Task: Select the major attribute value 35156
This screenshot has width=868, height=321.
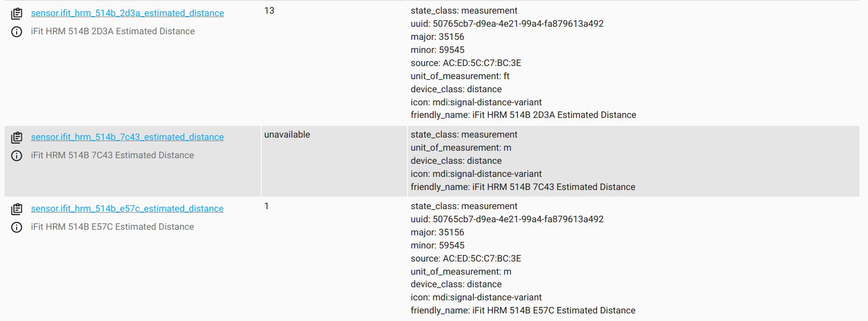Action: point(437,36)
